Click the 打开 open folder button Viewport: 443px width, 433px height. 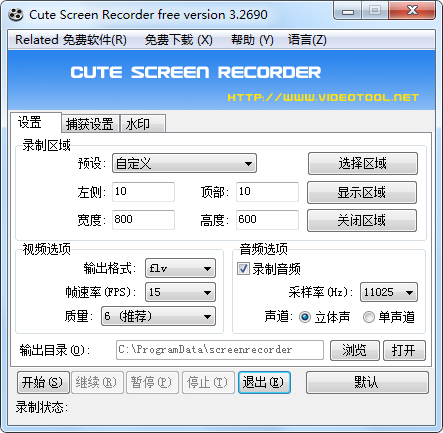[404, 350]
